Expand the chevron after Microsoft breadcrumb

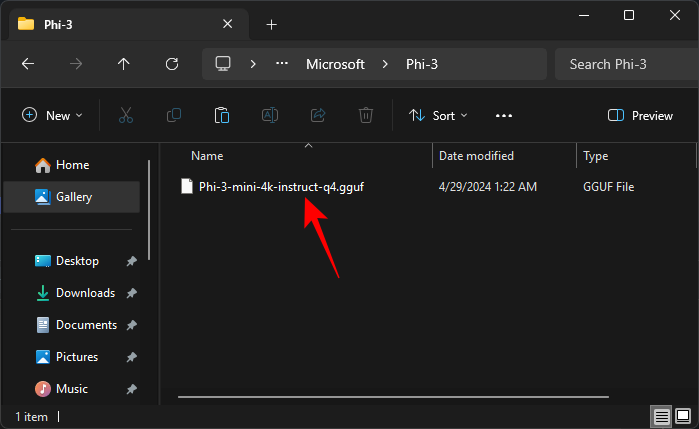click(385, 64)
